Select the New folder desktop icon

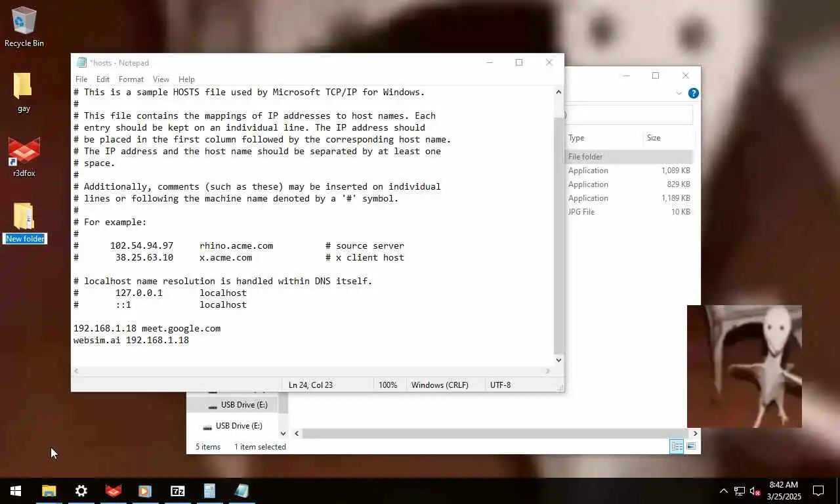click(x=24, y=223)
